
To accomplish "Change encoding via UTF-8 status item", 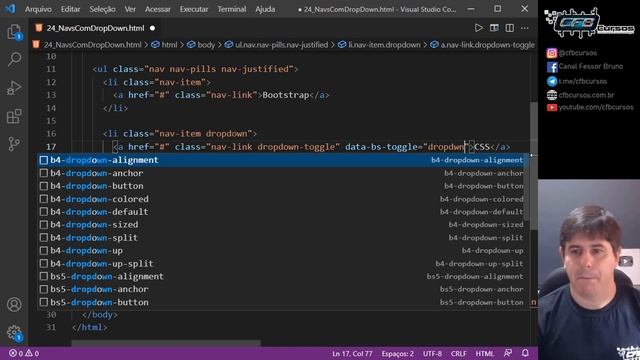I will coord(432,353).
